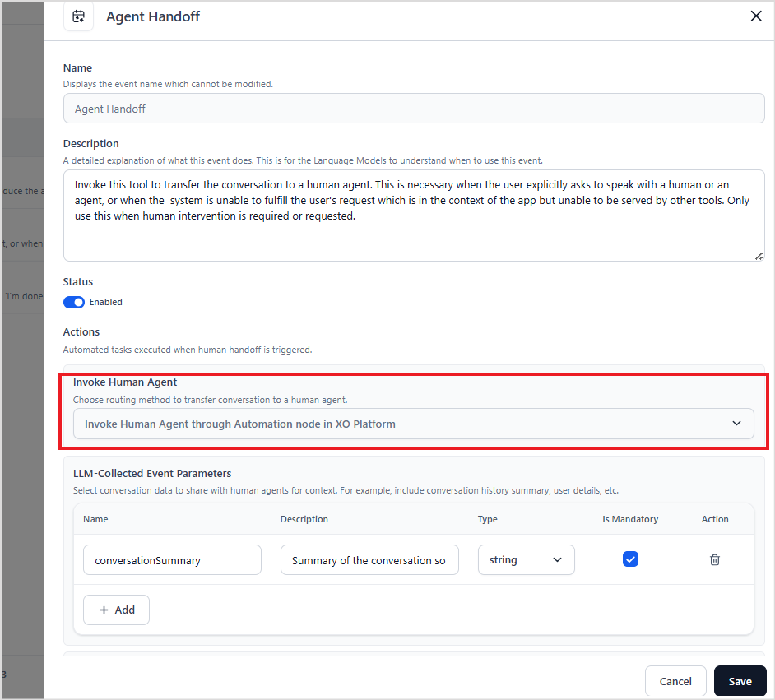Click the parameter description input field

tap(369, 560)
